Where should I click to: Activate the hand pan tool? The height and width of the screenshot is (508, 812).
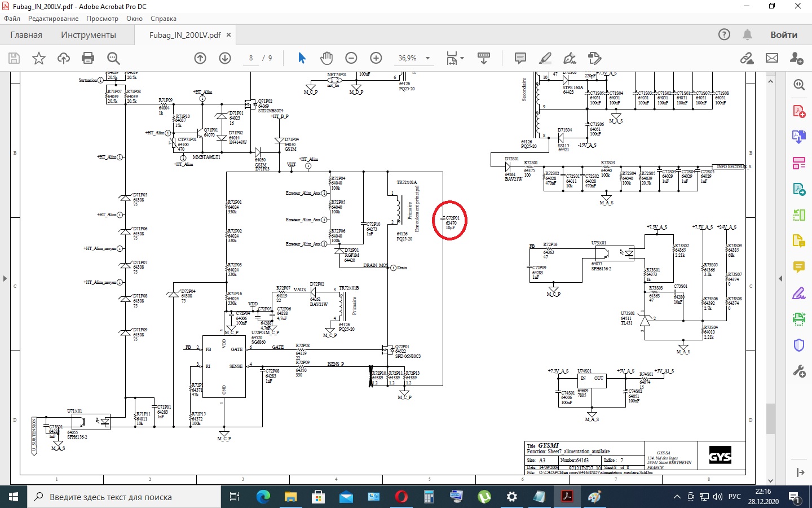click(x=326, y=58)
